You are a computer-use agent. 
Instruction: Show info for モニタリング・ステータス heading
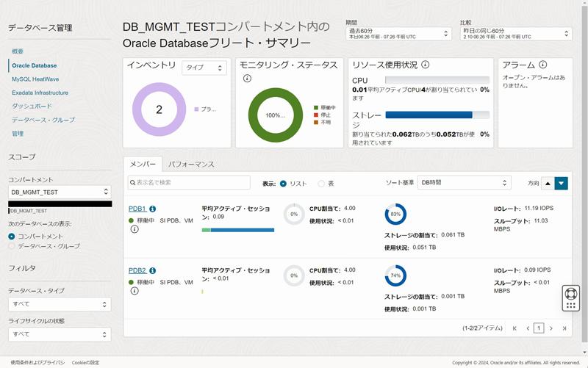[247, 79]
